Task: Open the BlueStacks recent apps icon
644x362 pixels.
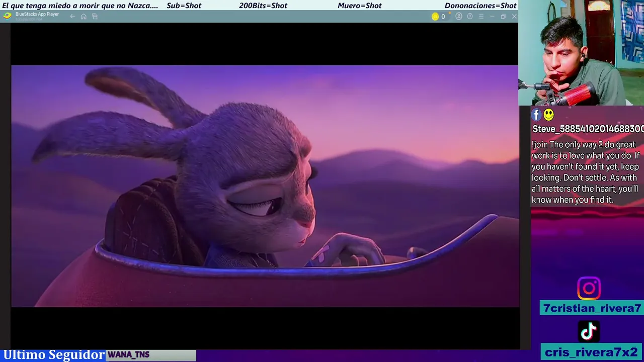Action: click(x=95, y=17)
